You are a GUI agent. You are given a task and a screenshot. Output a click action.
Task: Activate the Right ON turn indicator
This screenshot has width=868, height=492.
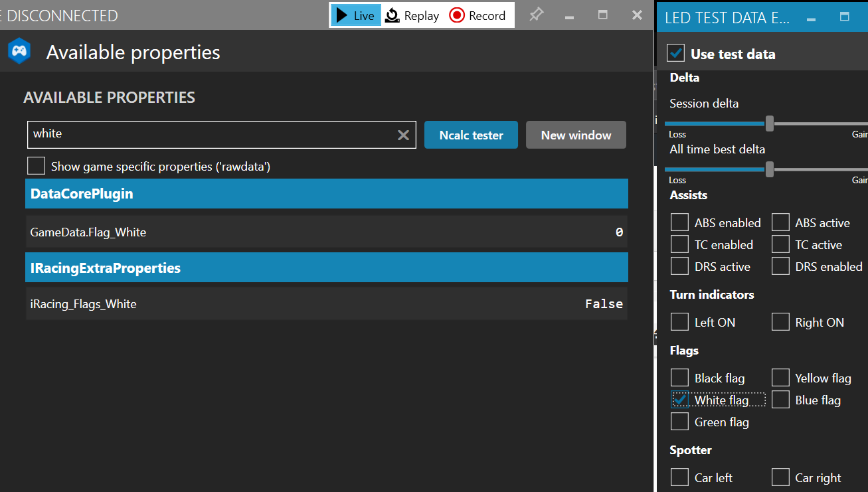click(x=780, y=322)
